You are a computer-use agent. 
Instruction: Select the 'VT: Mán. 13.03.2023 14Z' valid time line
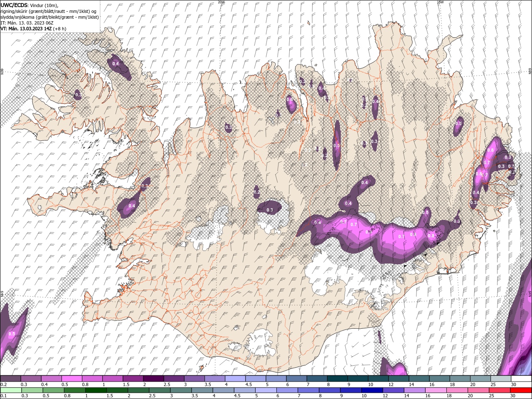[26, 29]
